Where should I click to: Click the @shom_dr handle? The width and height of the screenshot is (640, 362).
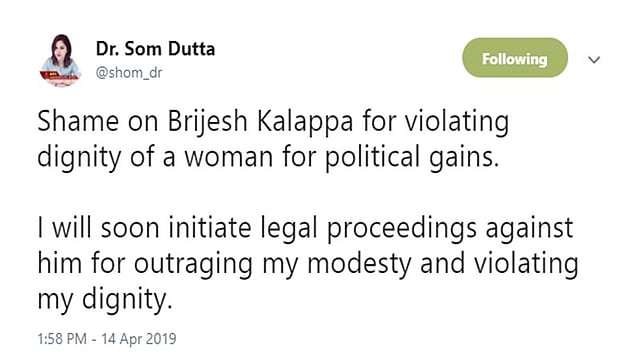pos(129,73)
